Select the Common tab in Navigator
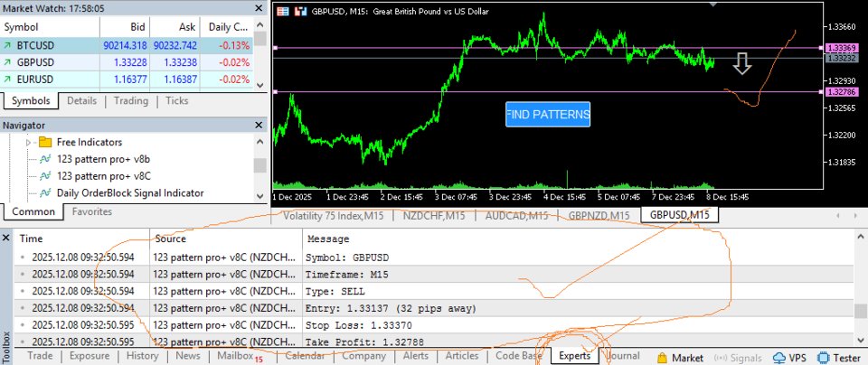This screenshot has height=365, width=868. 33,211
